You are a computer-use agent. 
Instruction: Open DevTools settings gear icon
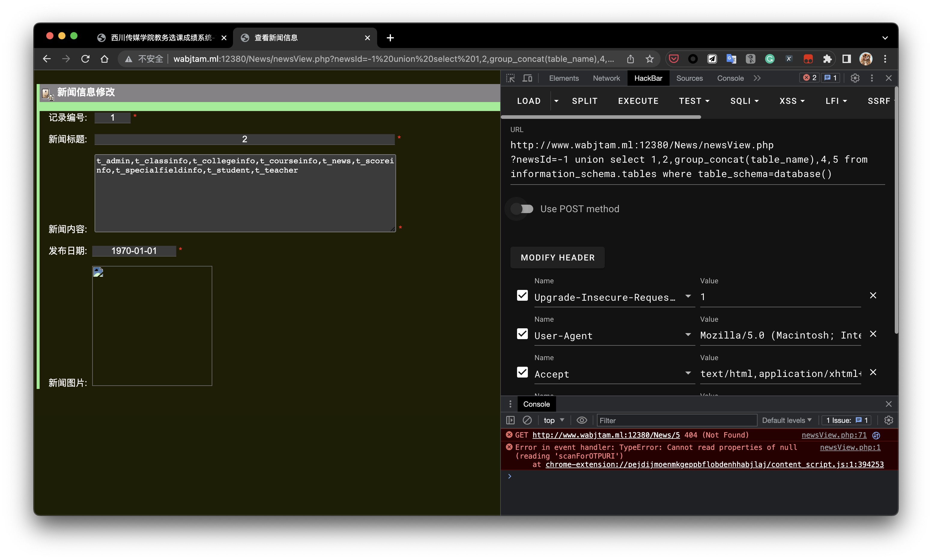click(x=855, y=78)
